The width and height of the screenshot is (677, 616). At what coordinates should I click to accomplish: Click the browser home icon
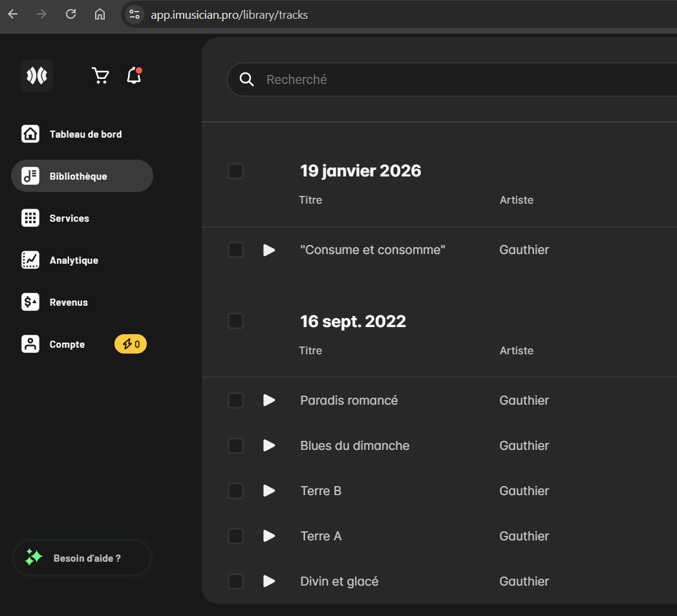(x=100, y=14)
